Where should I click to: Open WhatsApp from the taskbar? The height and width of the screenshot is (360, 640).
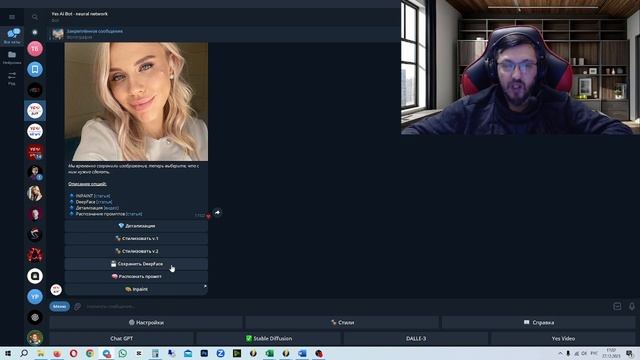point(122,353)
